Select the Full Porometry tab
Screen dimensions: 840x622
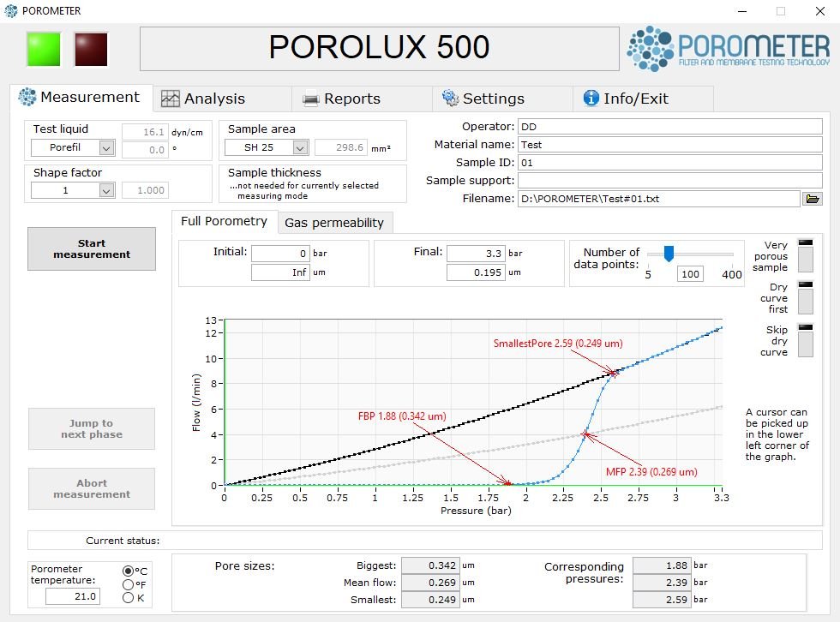pos(224,221)
